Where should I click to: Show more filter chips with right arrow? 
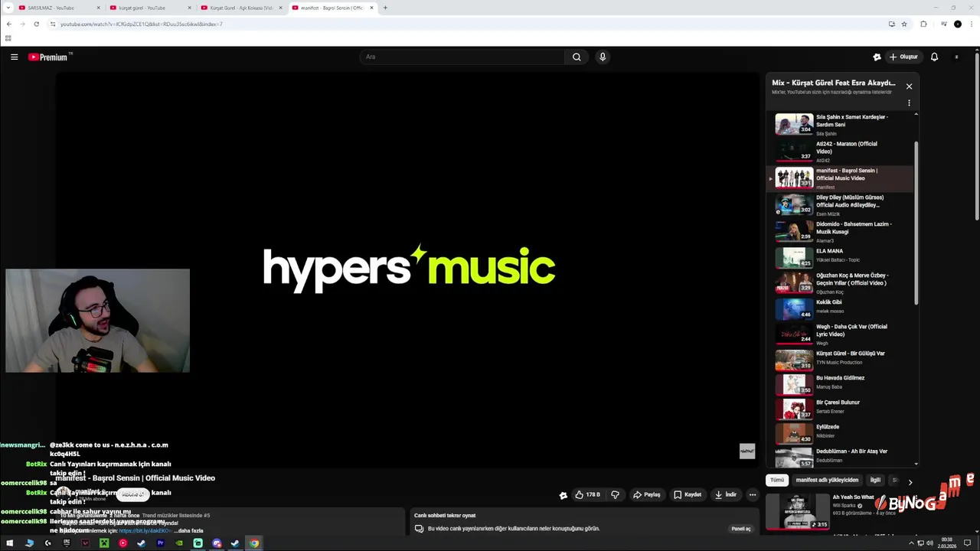(x=910, y=482)
